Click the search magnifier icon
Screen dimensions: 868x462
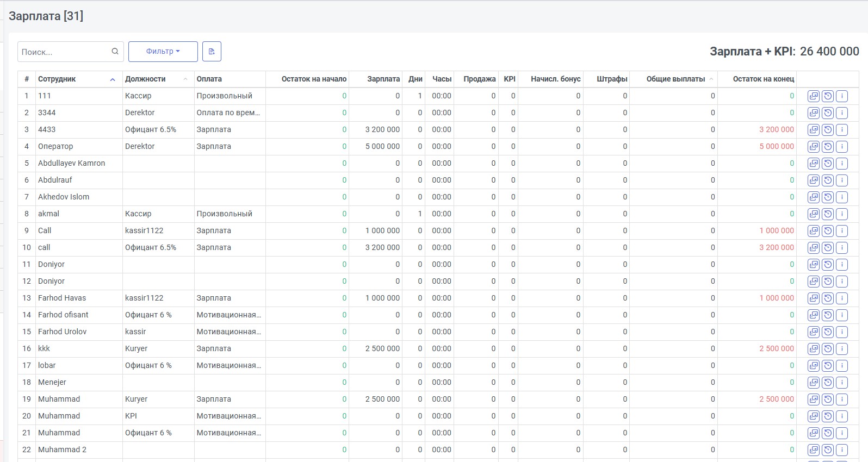coord(115,52)
